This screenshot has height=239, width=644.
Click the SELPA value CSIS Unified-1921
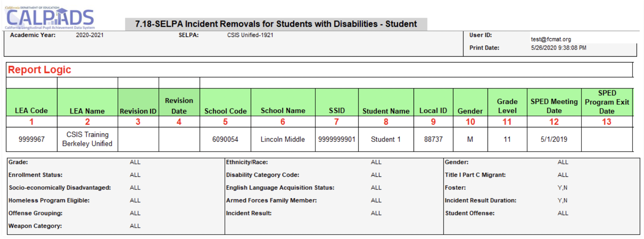tap(250, 35)
